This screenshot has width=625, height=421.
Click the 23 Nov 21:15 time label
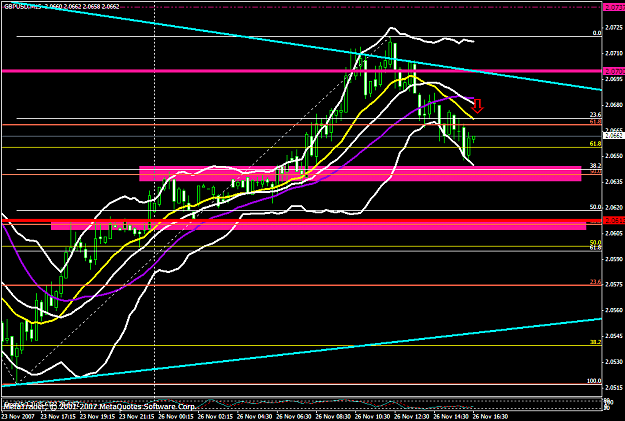(x=136, y=417)
